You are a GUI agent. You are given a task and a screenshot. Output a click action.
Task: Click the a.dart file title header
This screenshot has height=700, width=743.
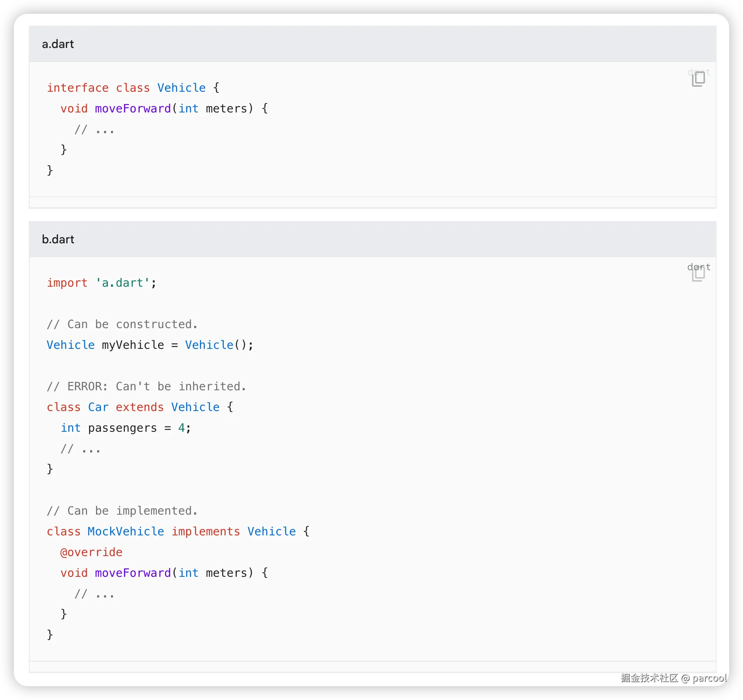[x=58, y=44]
